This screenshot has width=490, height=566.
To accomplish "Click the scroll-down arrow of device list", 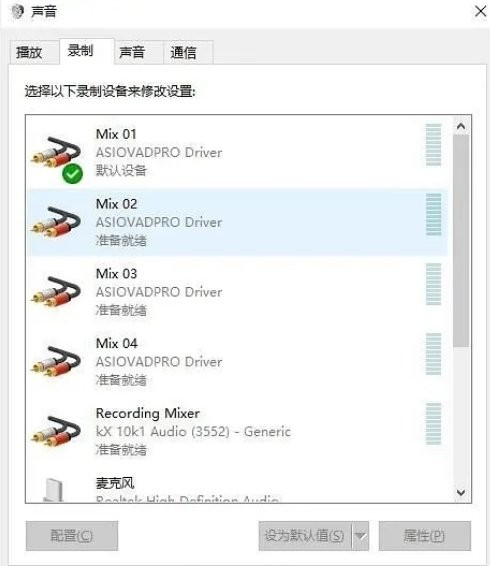I will (461, 492).
